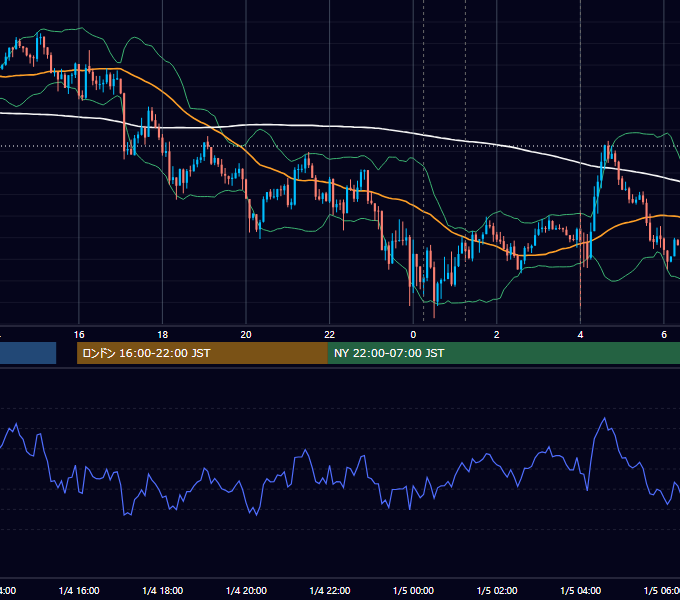Click the hour 2 axis label
The width and height of the screenshot is (680, 600).
pos(497,335)
